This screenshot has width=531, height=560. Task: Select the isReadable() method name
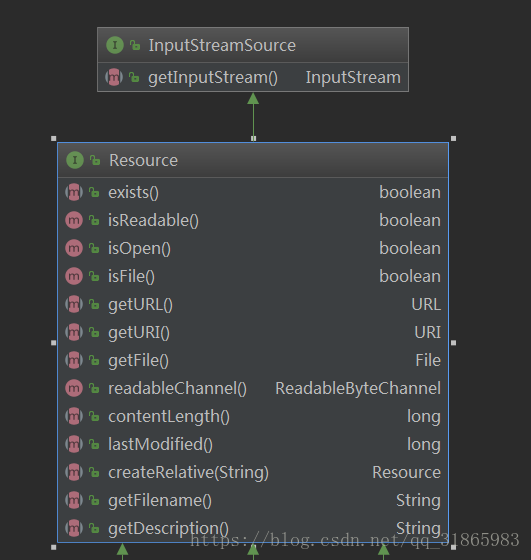pos(153,220)
